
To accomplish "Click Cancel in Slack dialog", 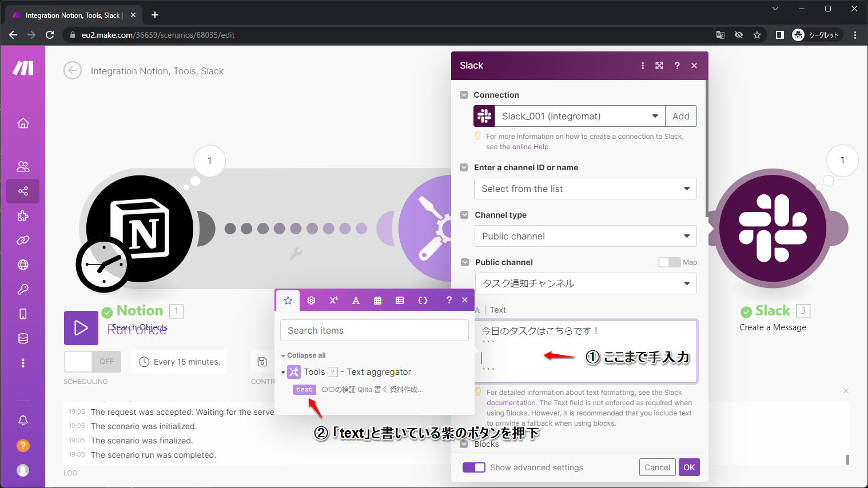I will click(657, 467).
